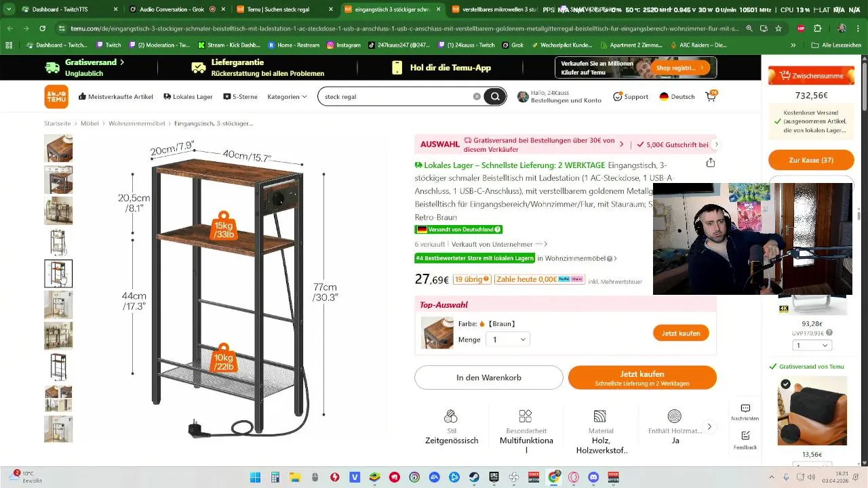Click the Zur Kasse (37) button

[x=811, y=160]
